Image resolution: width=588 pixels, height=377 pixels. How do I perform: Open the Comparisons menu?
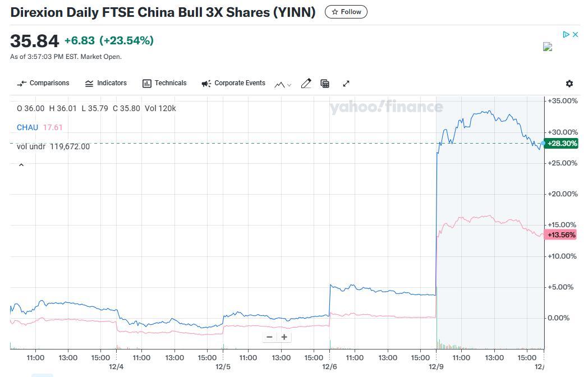[x=43, y=83]
